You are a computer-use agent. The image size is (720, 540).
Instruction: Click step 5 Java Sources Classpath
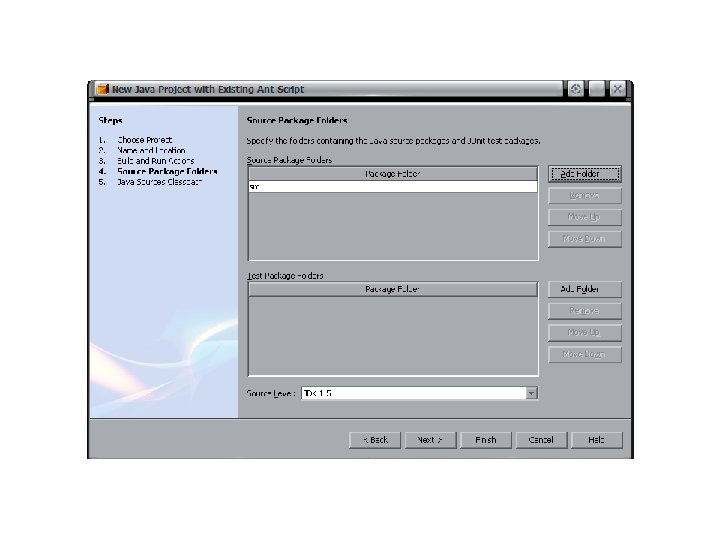click(159, 182)
